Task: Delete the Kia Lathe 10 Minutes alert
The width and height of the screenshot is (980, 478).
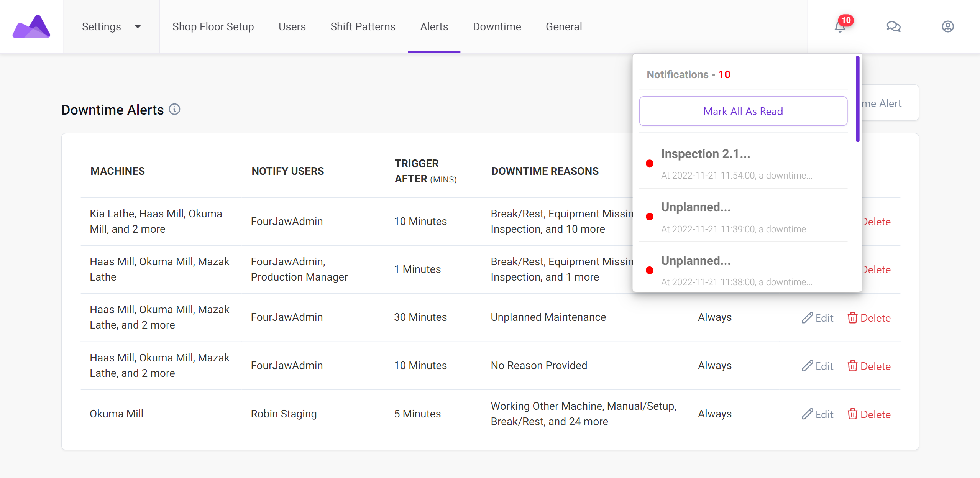Action: tap(875, 222)
